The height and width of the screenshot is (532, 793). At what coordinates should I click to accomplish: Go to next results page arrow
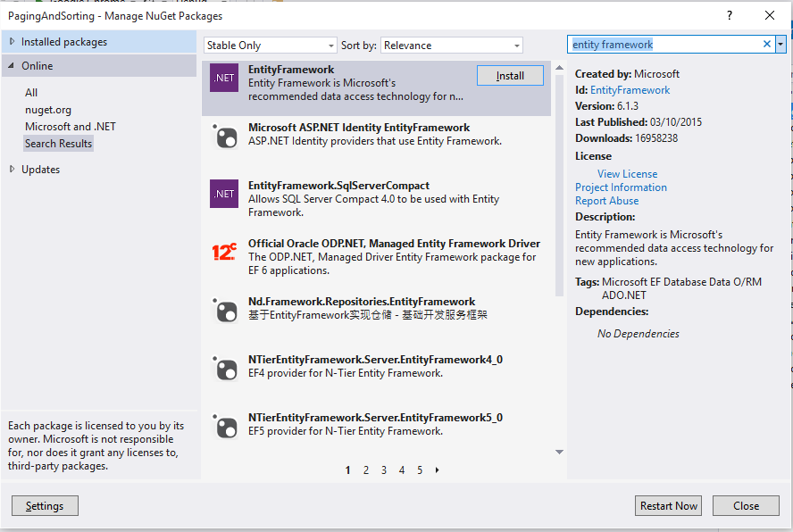[437, 470]
